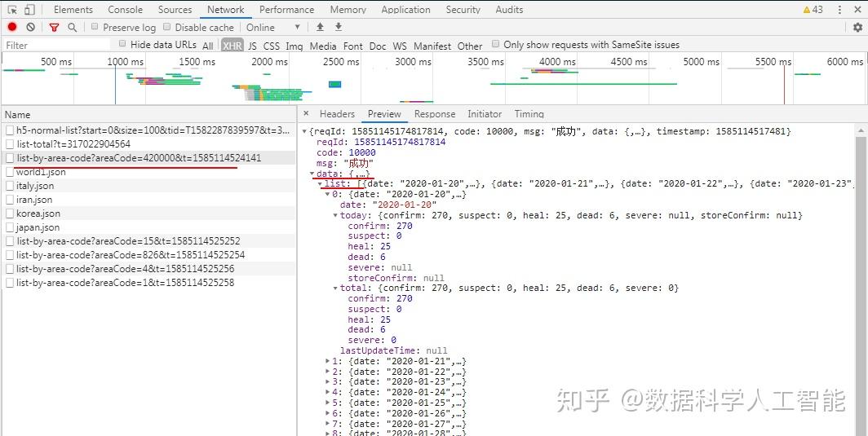Expand list item 5 dated 2020-01-25
868x436 pixels.
(x=328, y=403)
